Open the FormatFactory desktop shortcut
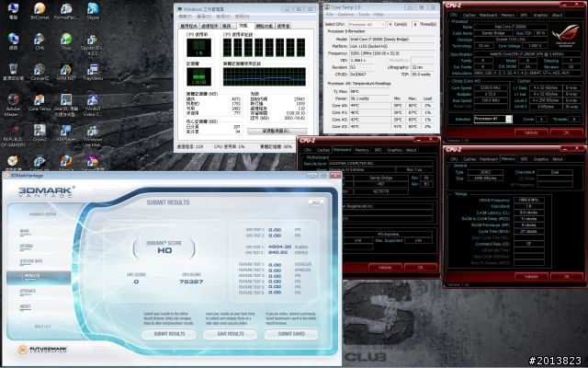The image size is (588, 368). pos(66,11)
